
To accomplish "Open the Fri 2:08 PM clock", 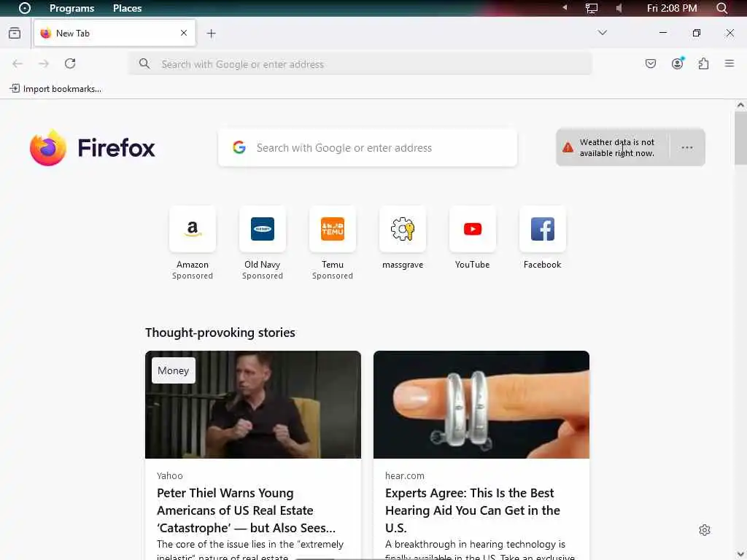I will [672, 8].
